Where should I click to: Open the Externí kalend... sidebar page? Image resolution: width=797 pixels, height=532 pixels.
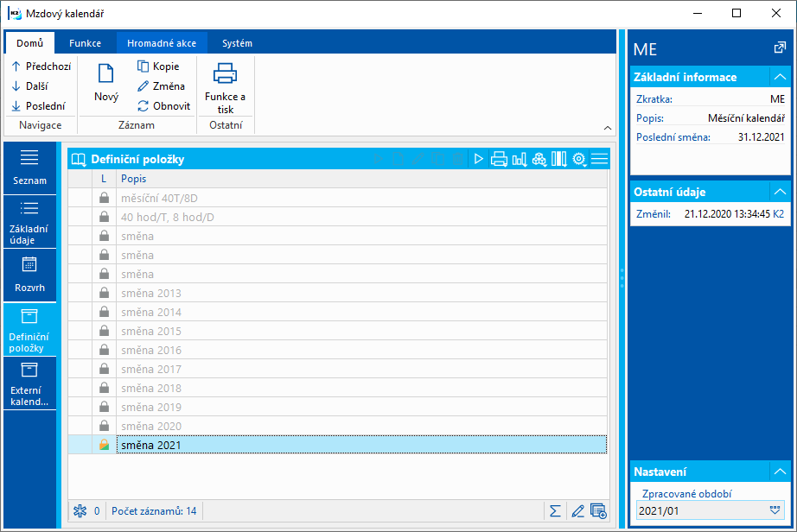(x=29, y=383)
